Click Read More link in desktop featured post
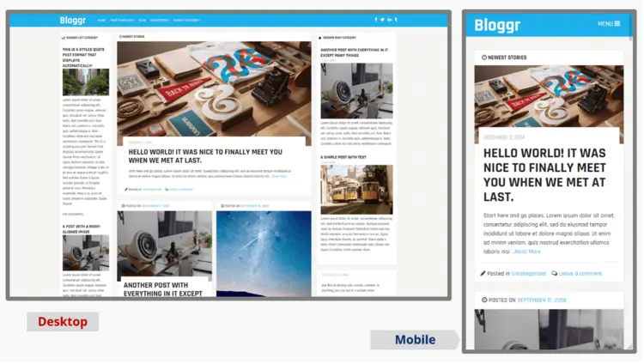This screenshot has height=364, width=644. pyautogui.click(x=279, y=176)
